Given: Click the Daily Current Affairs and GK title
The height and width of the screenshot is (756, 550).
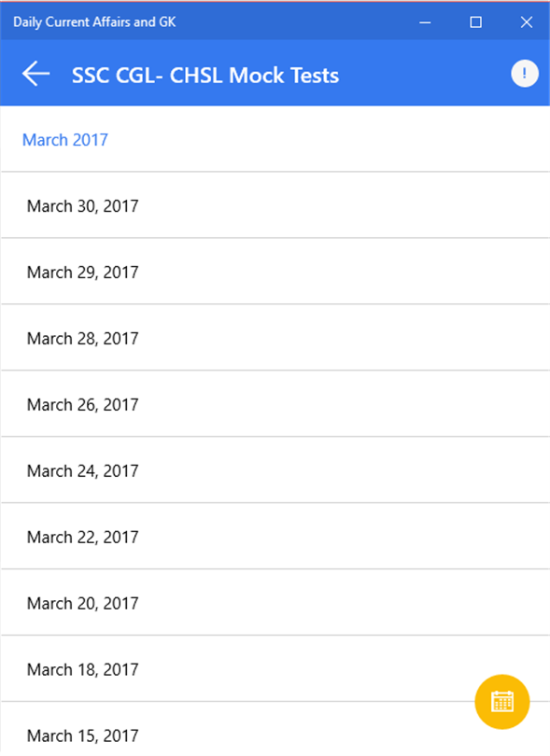Looking at the screenshot, I should pyautogui.click(x=94, y=22).
